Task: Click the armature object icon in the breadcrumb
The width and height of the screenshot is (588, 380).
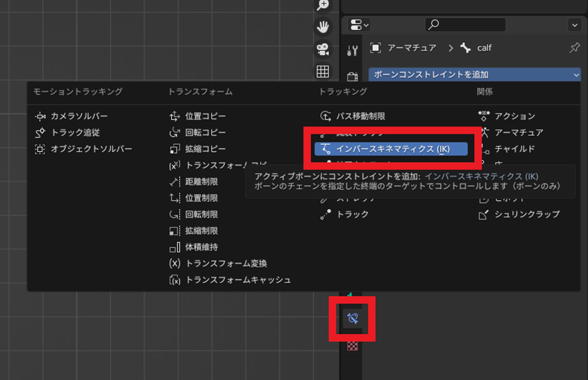Action: click(x=376, y=48)
